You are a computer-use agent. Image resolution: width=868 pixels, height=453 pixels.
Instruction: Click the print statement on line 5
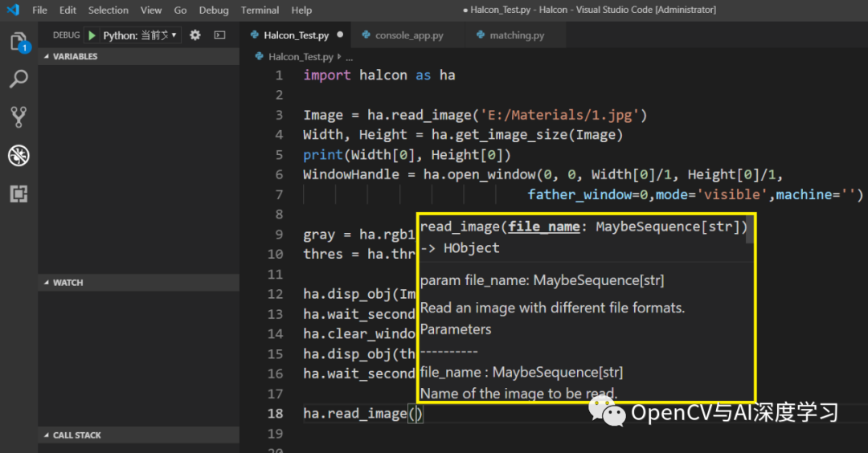pyautogui.click(x=407, y=155)
